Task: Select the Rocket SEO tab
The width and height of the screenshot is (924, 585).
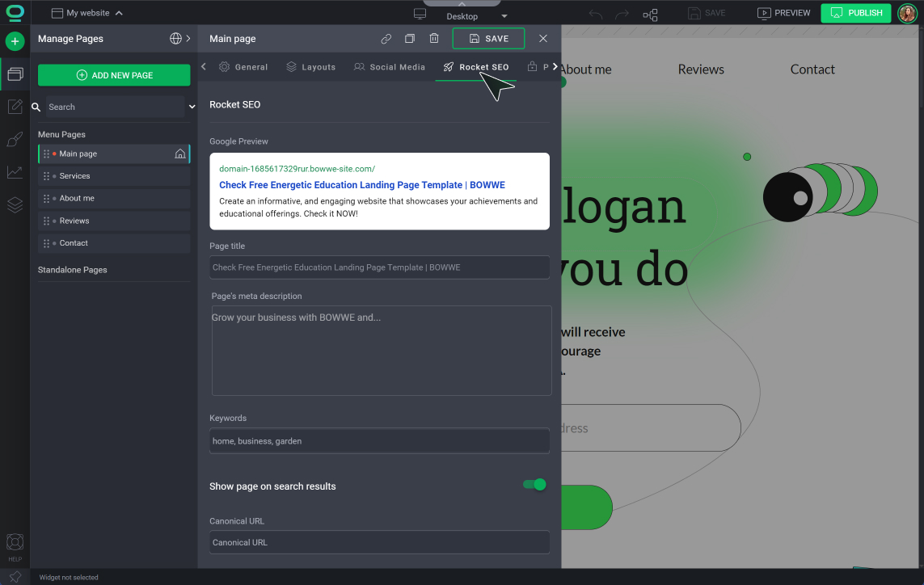Action: coord(476,67)
